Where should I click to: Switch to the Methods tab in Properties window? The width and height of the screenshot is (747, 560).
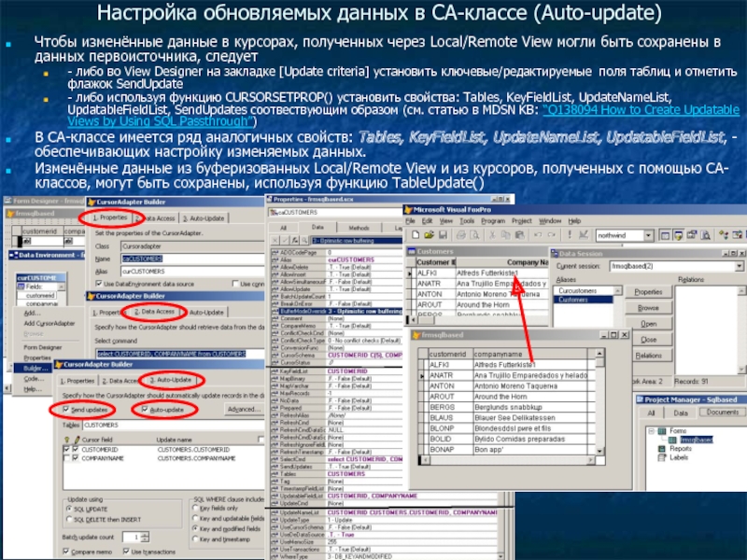click(x=359, y=228)
